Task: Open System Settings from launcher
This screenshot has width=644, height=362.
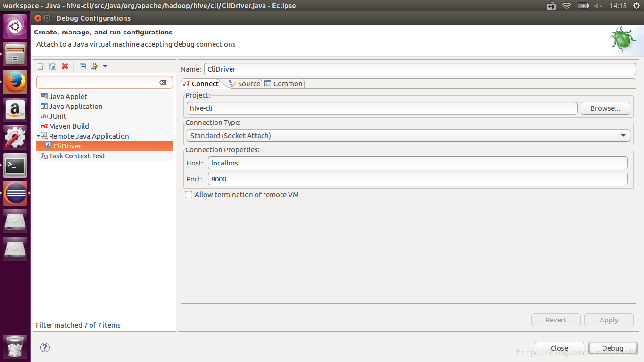Action: point(15,138)
